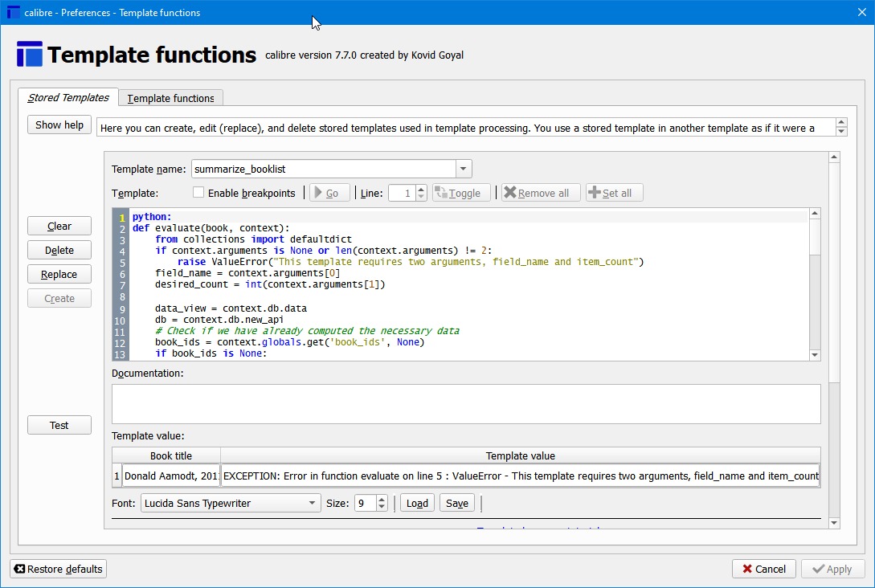
Task: Open the Font dropdown list
Action: (313, 503)
